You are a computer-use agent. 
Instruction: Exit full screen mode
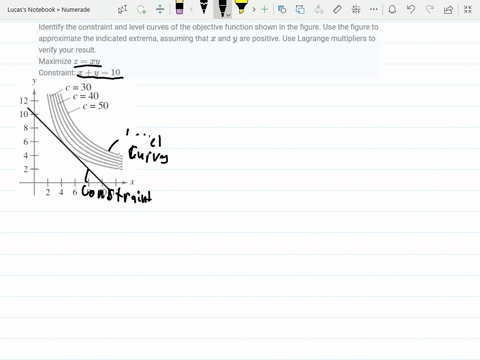tap(468, 9)
